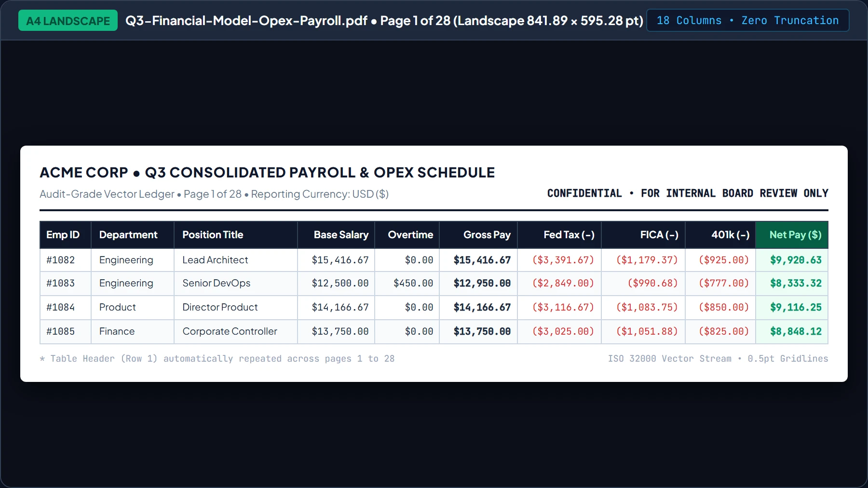The image size is (868, 488).
Task: Click the Base Salary column header
Action: [x=336, y=235]
